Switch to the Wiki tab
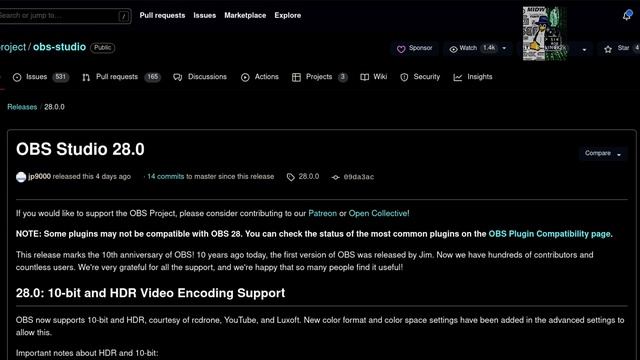The height and width of the screenshot is (360, 640). pos(373,77)
